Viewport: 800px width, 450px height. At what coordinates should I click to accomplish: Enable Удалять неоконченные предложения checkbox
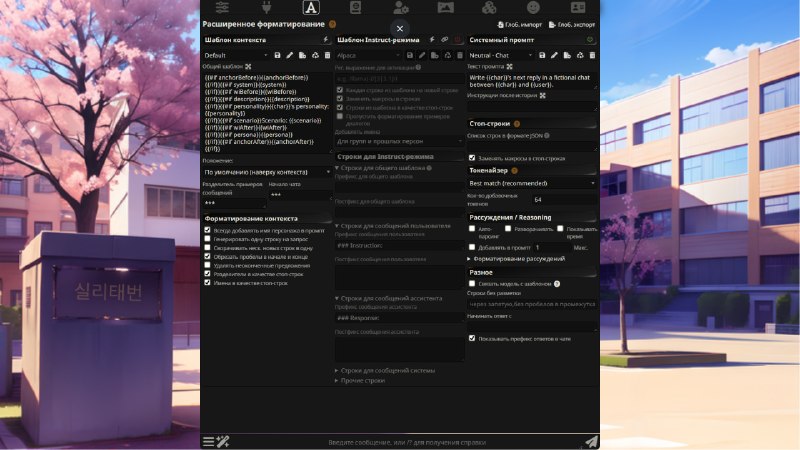click(207, 265)
